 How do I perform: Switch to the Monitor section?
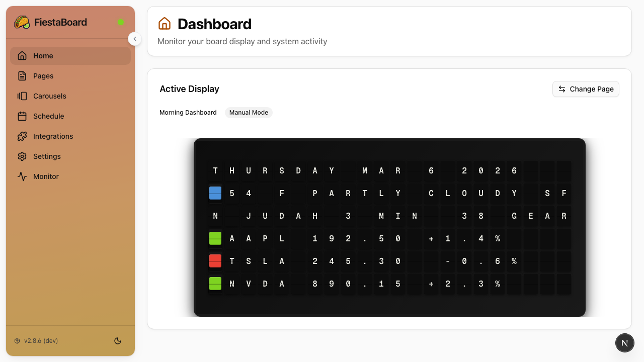46,176
